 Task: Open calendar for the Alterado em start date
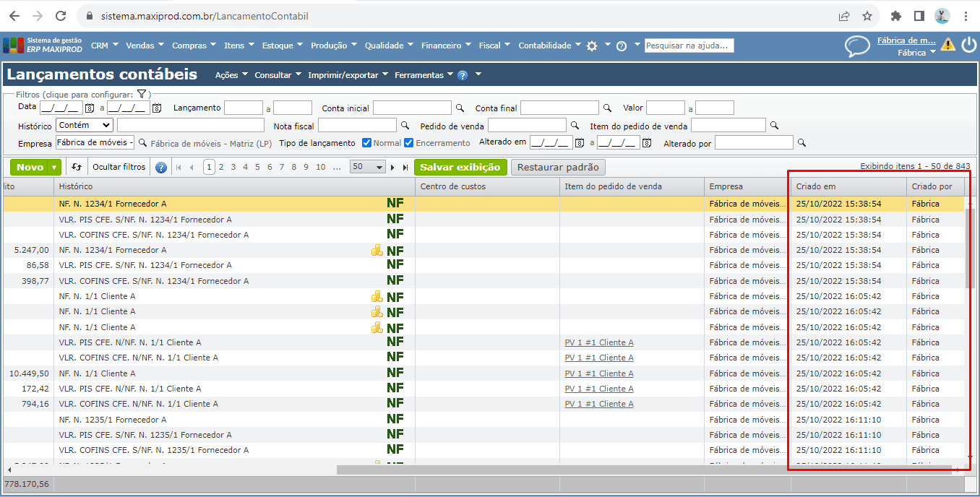coord(580,143)
